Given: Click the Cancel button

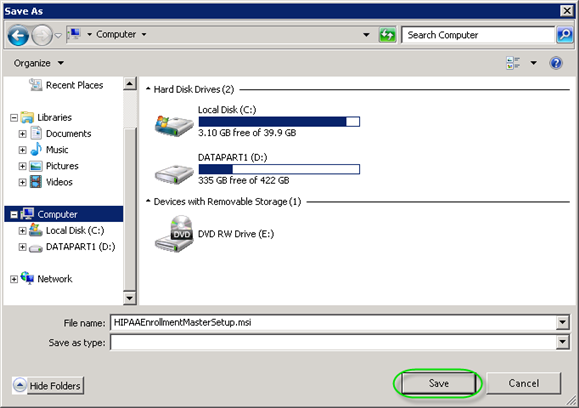Looking at the screenshot, I should tap(524, 383).
